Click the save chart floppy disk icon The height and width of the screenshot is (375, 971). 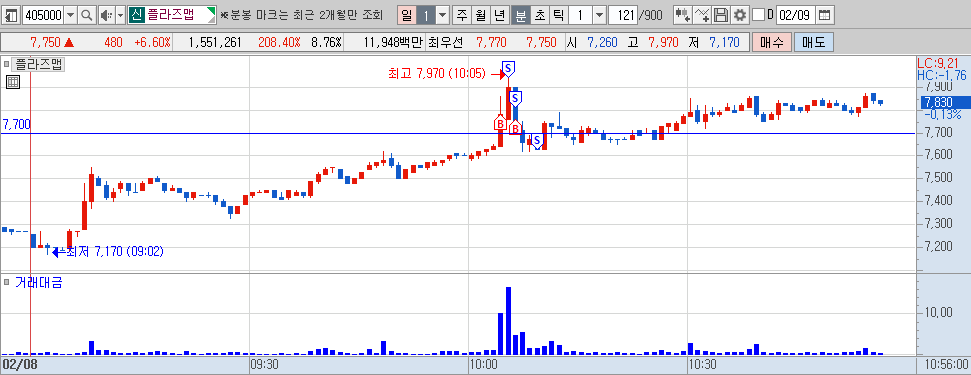point(720,15)
